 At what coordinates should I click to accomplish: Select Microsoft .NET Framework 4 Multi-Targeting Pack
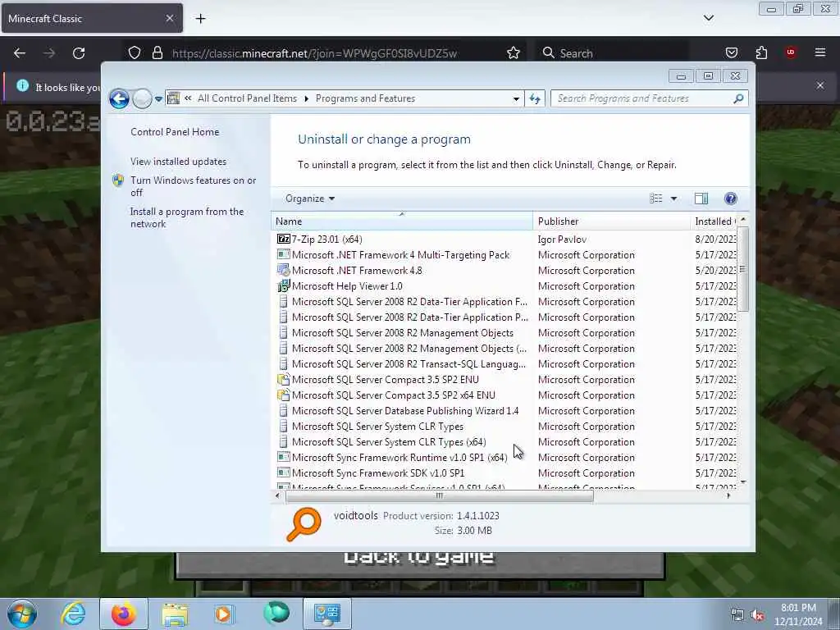point(400,255)
